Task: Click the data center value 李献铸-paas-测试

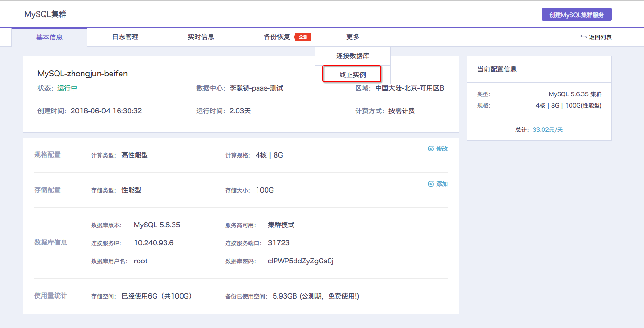Action: pyautogui.click(x=256, y=88)
